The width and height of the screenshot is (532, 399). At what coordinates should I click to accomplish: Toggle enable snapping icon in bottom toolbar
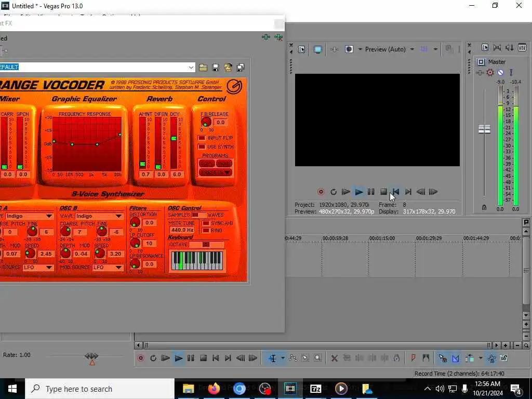point(443,358)
